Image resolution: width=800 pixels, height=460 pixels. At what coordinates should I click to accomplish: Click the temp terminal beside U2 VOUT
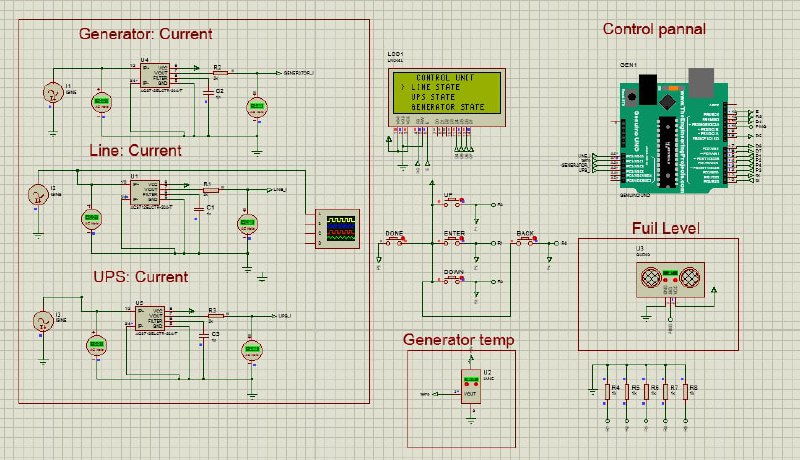(x=429, y=394)
